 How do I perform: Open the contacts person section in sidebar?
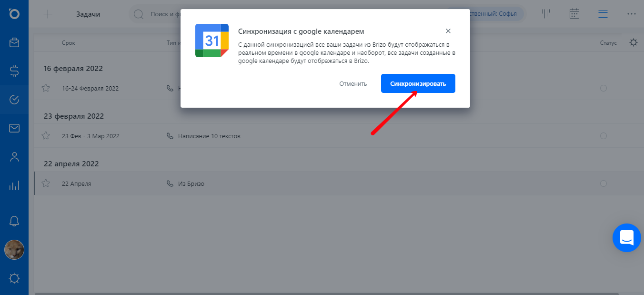pos(14,157)
